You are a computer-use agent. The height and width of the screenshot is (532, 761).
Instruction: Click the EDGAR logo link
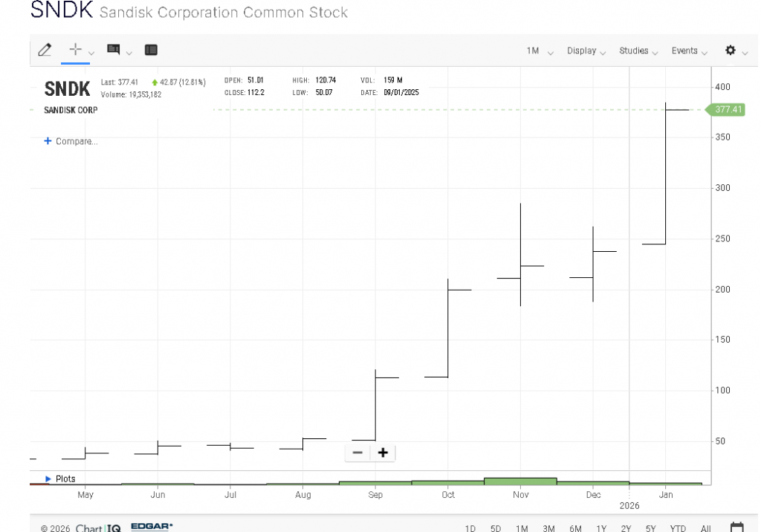coord(152,528)
